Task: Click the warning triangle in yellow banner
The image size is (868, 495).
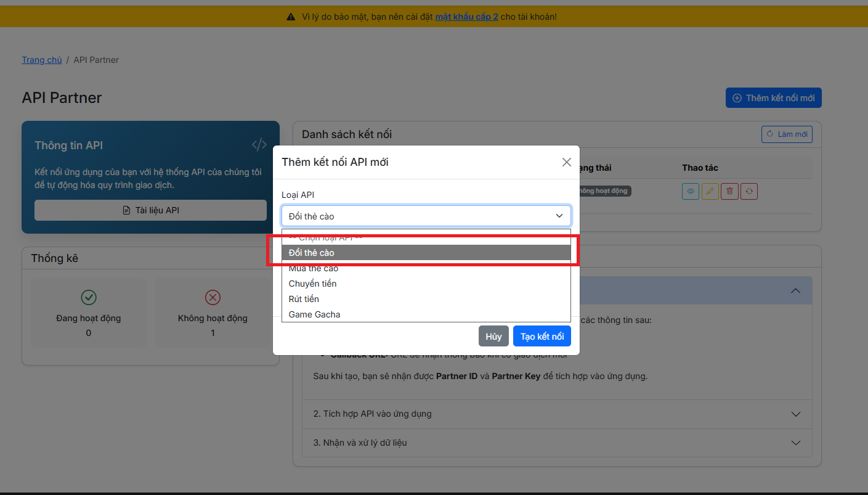Action: pyautogui.click(x=291, y=17)
